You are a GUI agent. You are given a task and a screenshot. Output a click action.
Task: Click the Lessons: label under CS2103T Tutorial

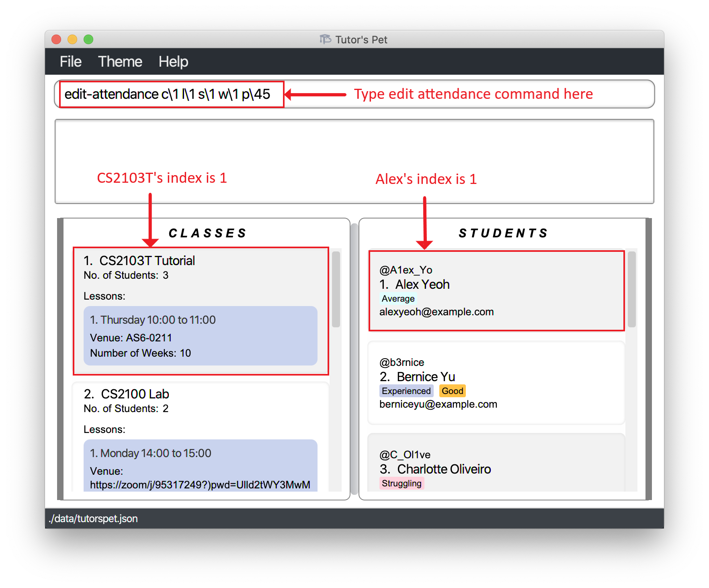105,296
